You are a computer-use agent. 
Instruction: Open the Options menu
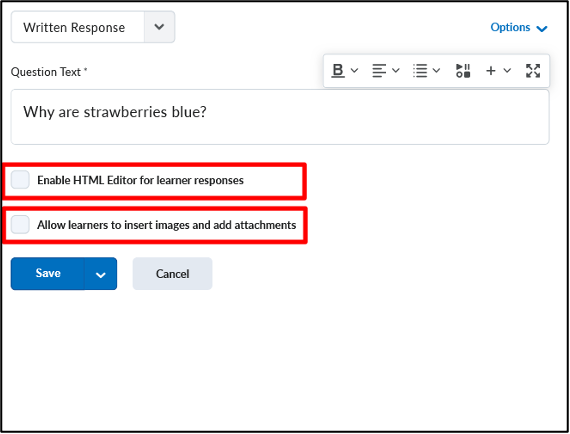518,27
